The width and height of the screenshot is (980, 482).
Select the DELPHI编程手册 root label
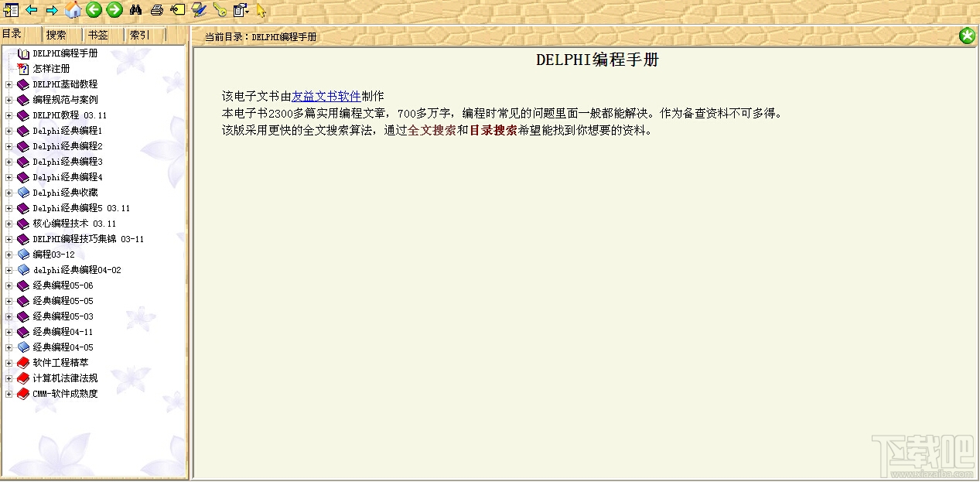pos(65,53)
